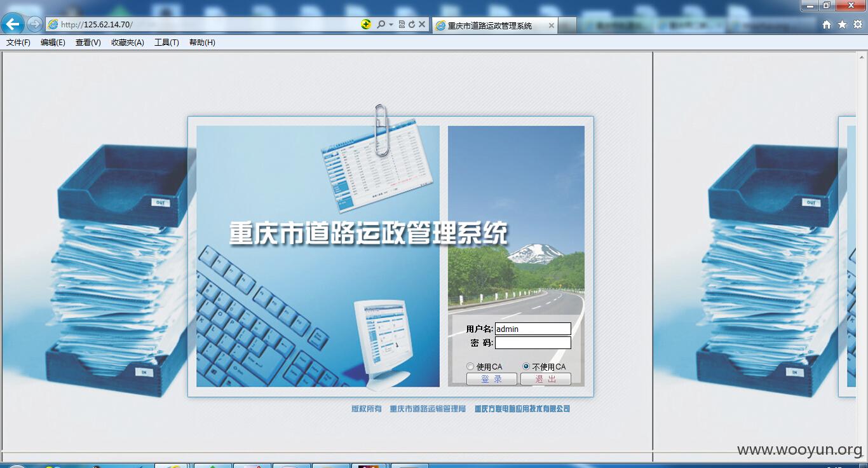
Task: Click the 版权所有 footer text
Action: pos(367,409)
